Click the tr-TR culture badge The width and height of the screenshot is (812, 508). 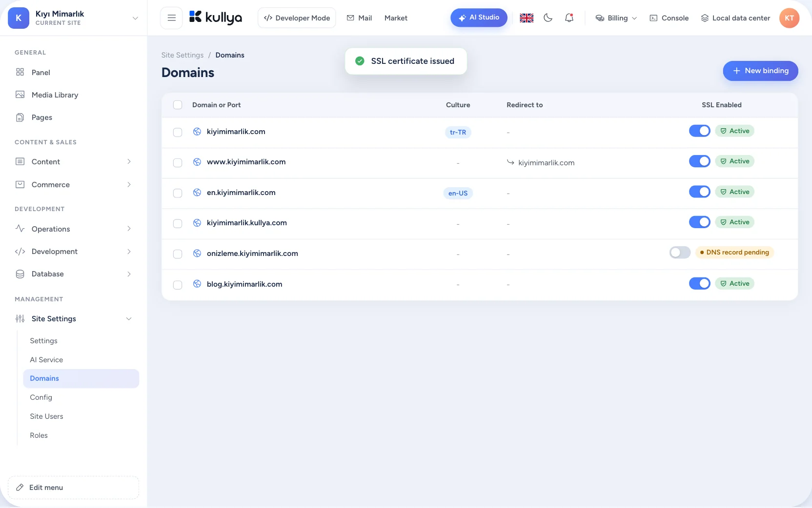click(x=458, y=132)
